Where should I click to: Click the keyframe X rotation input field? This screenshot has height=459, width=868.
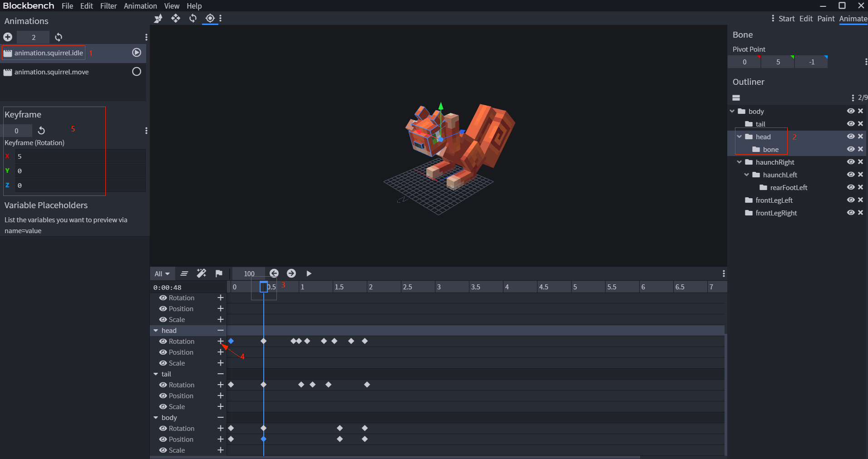(80, 156)
